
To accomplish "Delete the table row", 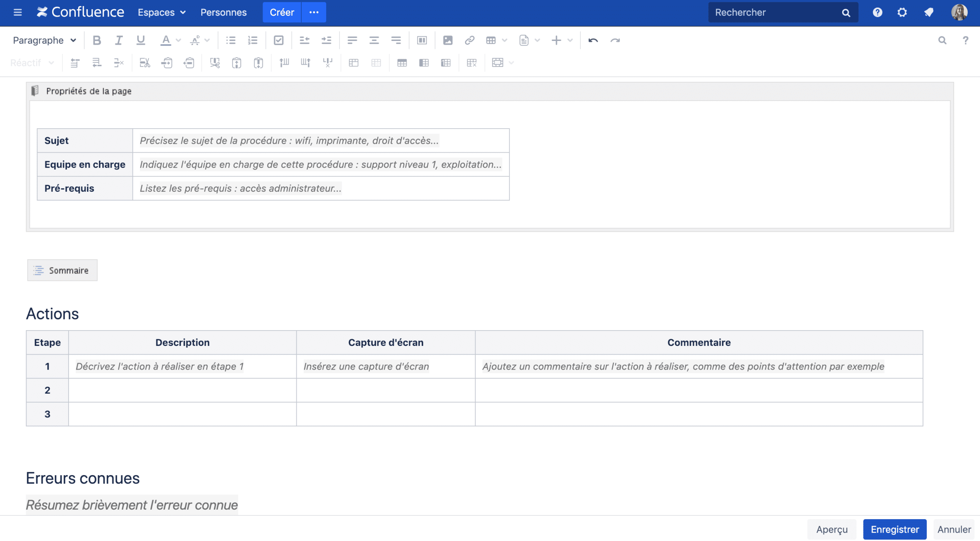I will pos(119,63).
